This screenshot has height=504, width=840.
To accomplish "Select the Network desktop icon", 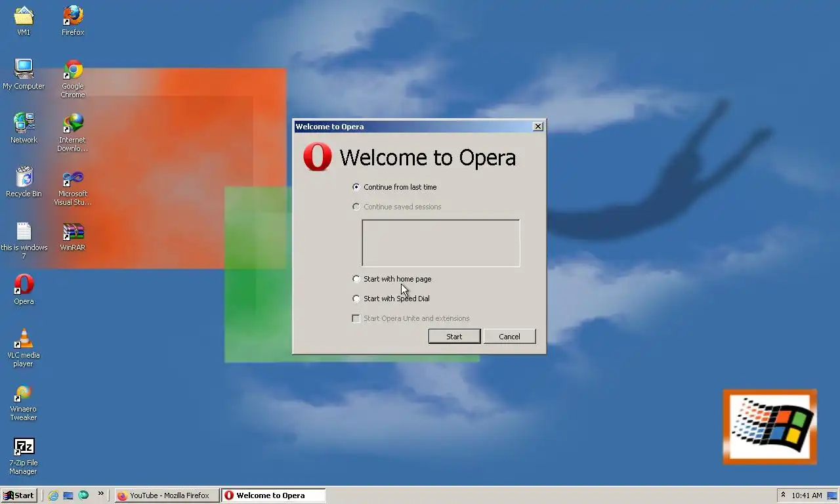I will (24, 128).
